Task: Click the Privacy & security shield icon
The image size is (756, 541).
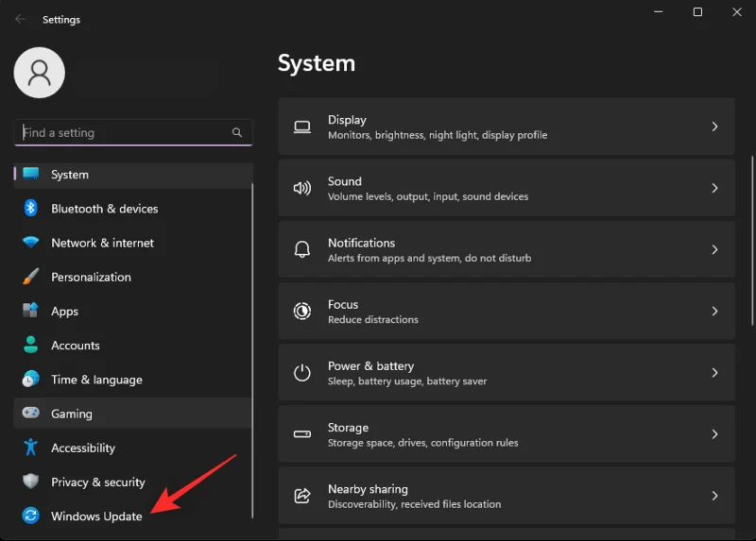Action: (x=31, y=482)
